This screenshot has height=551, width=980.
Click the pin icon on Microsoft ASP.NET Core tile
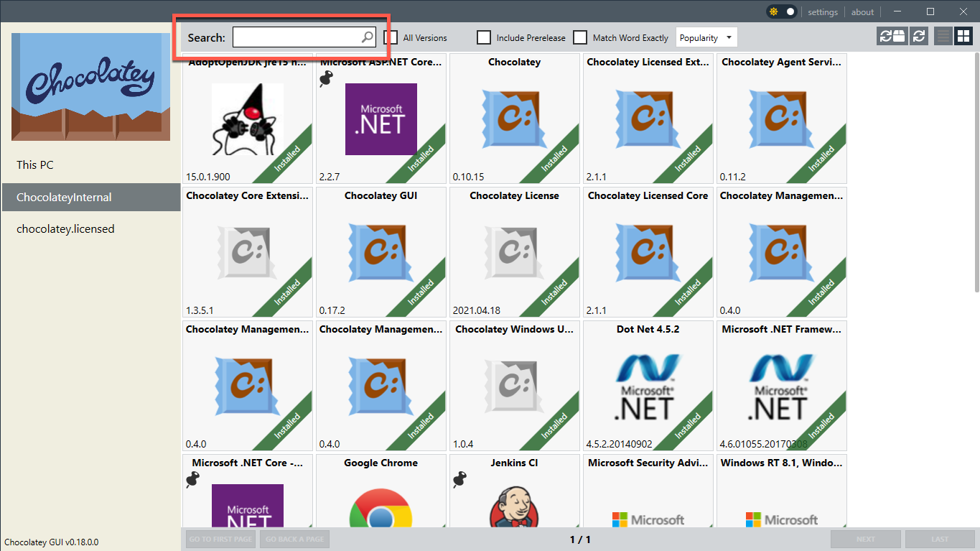point(328,78)
